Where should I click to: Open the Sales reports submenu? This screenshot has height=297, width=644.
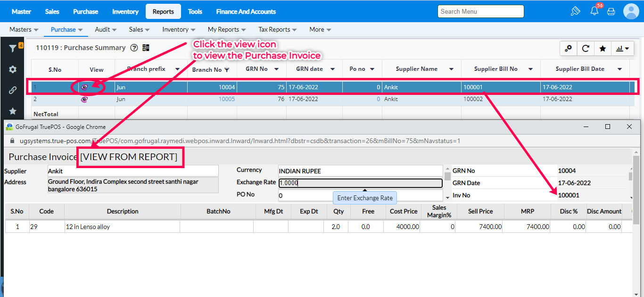pos(139,29)
